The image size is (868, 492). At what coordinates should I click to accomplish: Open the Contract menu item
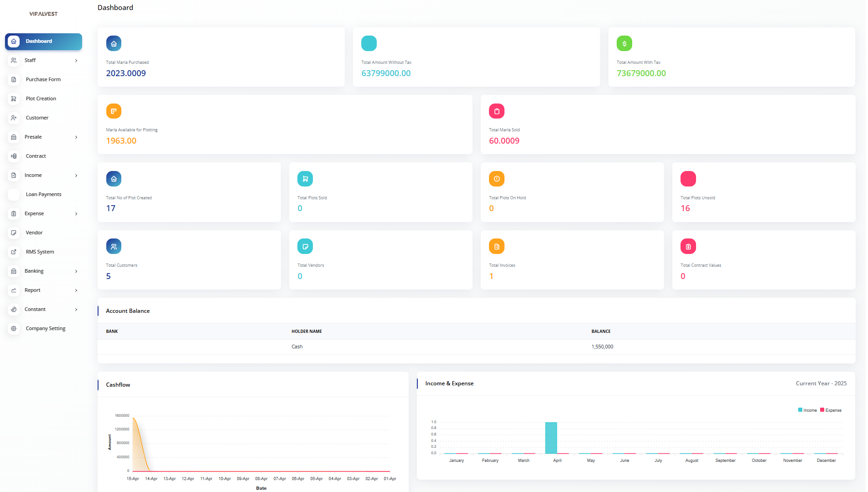point(36,156)
